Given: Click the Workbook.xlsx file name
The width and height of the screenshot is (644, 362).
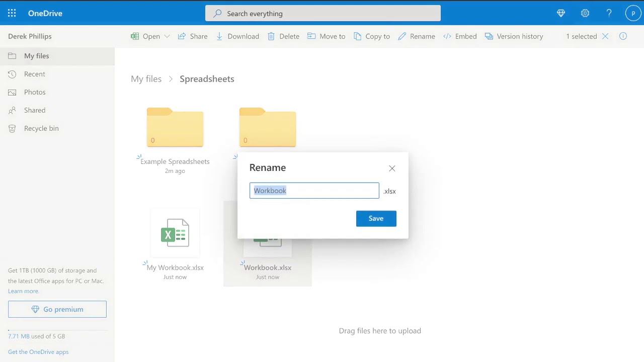Looking at the screenshot, I should pyautogui.click(x=268, y=267).
